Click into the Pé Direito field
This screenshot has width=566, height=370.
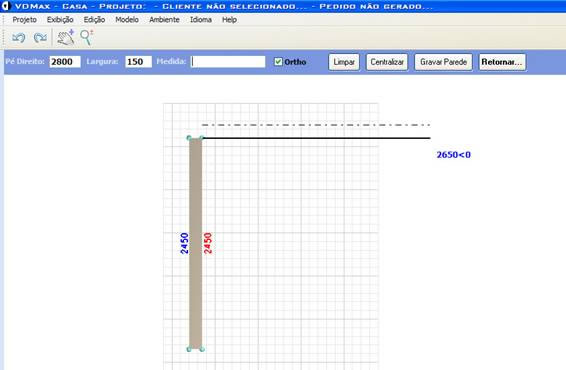[x=65, y=62]
